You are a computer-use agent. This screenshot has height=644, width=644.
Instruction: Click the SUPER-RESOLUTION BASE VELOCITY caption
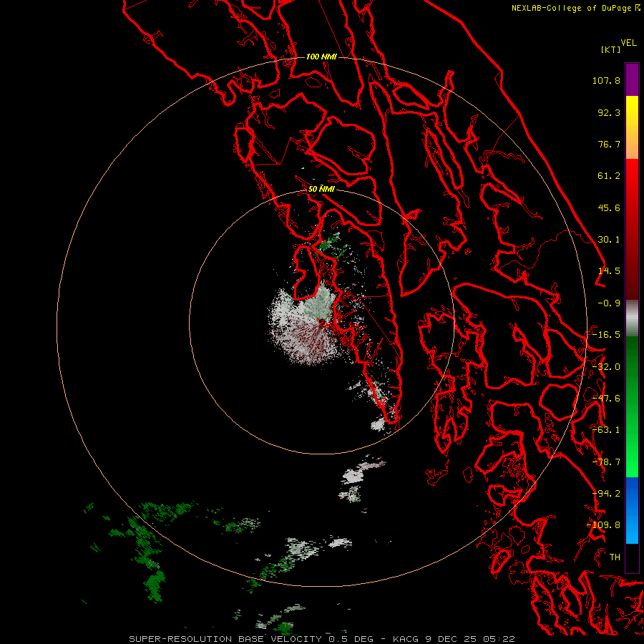point(225,639)
